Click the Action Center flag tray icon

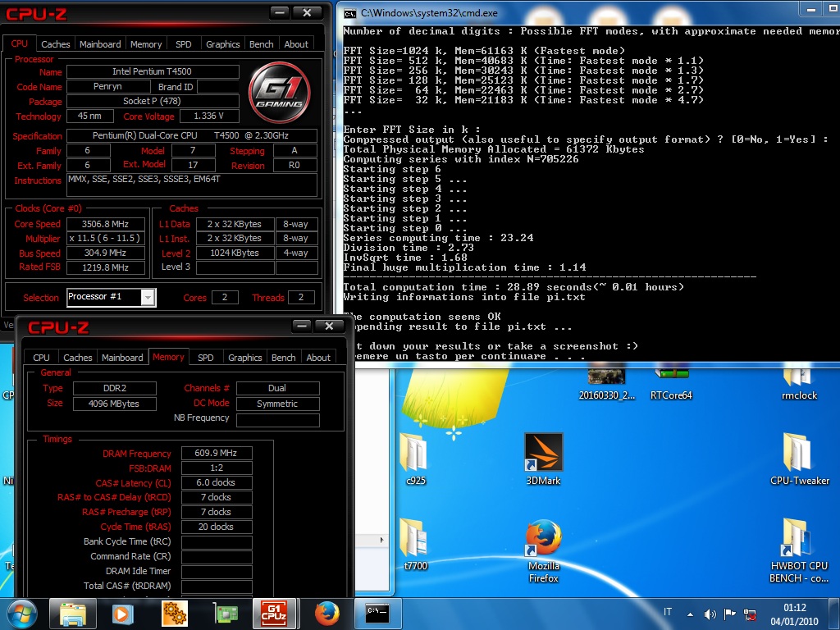729,614
